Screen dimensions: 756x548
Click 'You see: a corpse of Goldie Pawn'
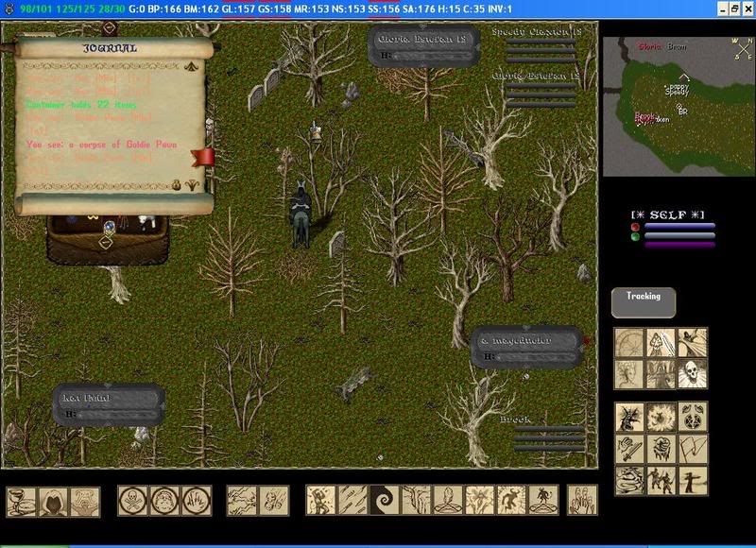[102, 145]
